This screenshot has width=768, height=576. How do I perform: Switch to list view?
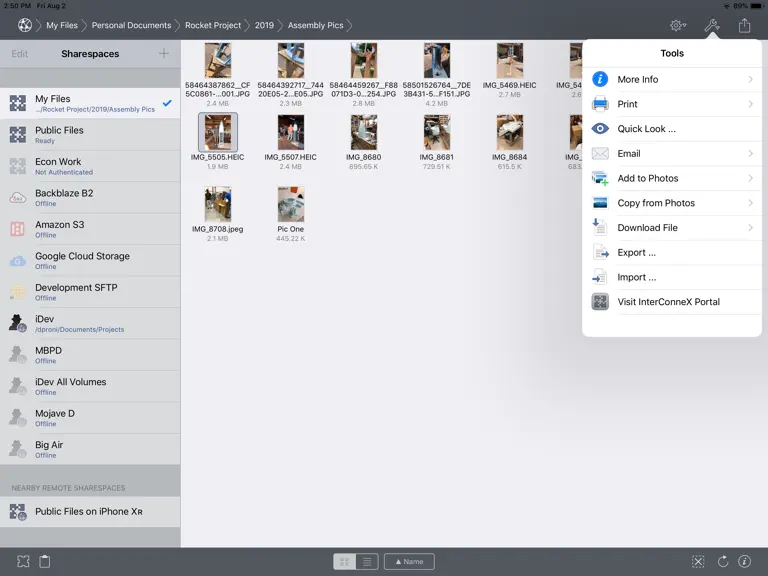[367, 561]
